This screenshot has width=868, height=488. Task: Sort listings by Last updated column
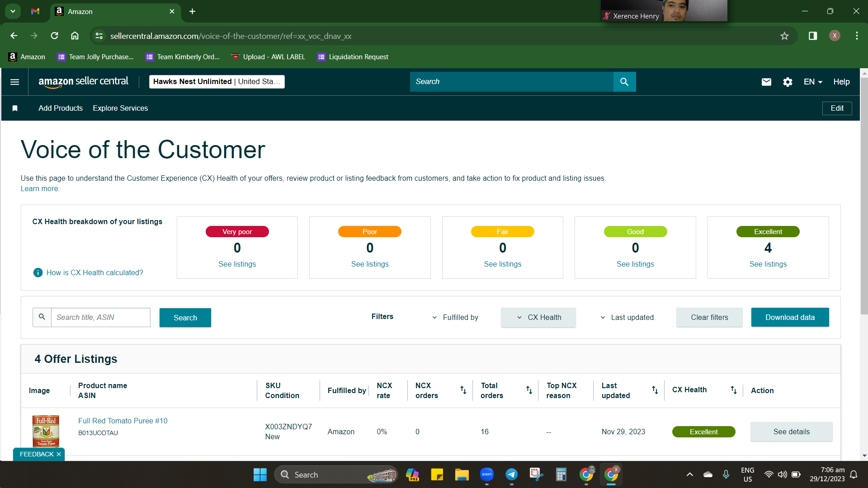[655, 390]
